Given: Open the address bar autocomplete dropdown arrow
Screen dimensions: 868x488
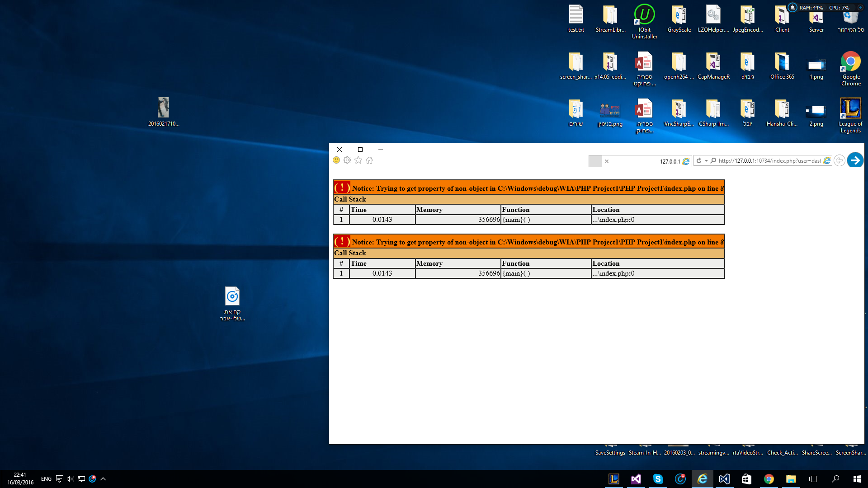Looking at the screenshot, I should (706, 161).
